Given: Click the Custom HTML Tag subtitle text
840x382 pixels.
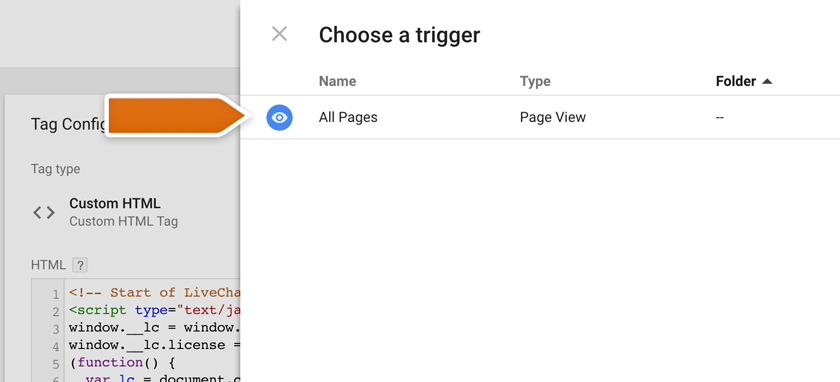Looking at the screenshot, I should click(124, 221).
